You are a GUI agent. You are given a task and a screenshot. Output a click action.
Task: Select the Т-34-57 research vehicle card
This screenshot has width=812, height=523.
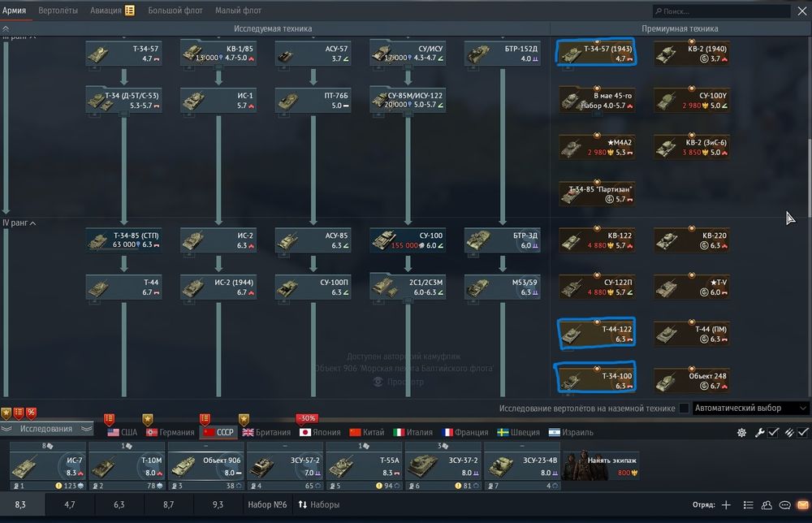coord(123,54)
